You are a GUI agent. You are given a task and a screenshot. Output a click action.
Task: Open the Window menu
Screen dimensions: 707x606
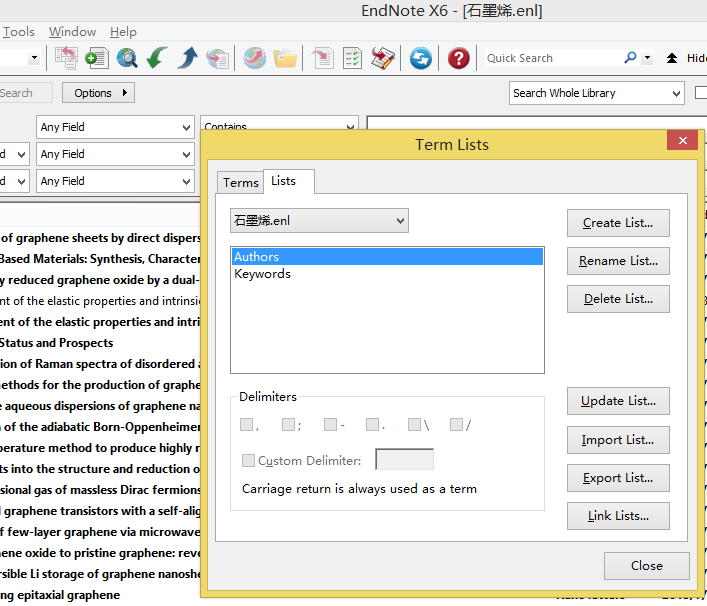click(x=72, y=32)
